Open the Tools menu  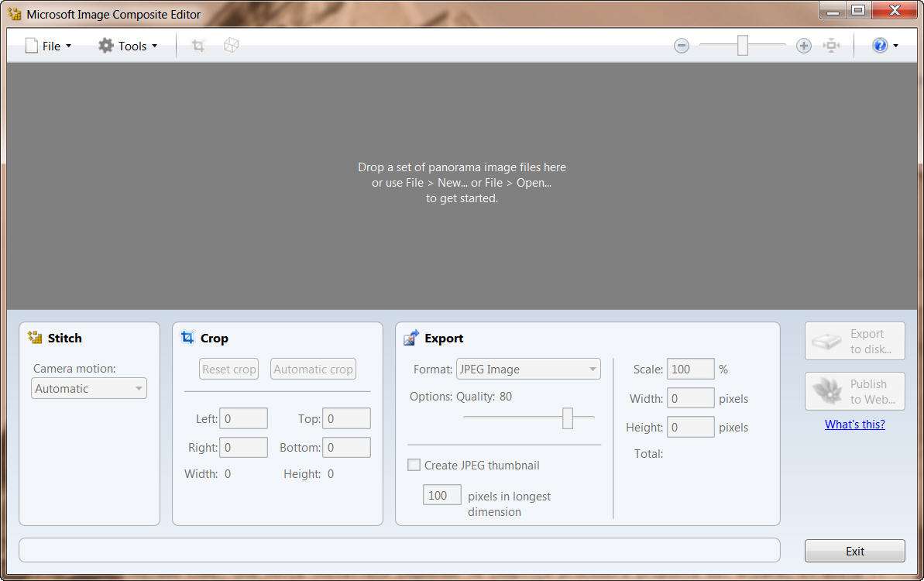[x=128, y=46]
